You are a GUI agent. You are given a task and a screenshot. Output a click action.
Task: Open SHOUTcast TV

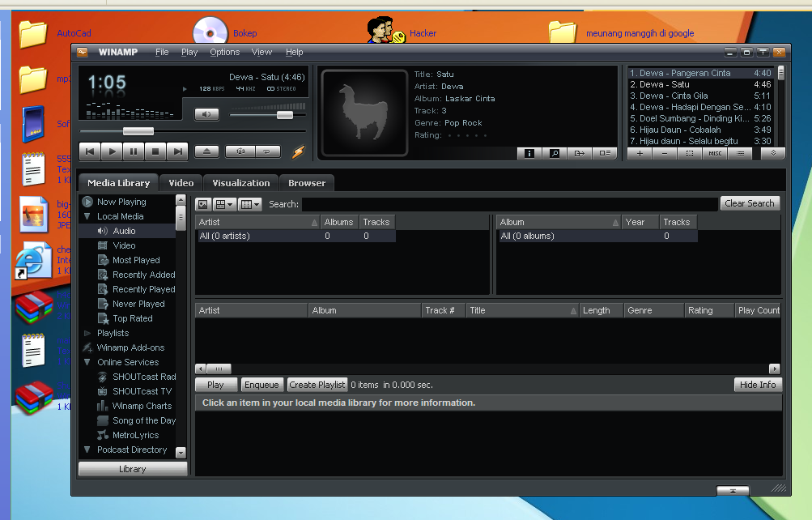tap(142, 391)
